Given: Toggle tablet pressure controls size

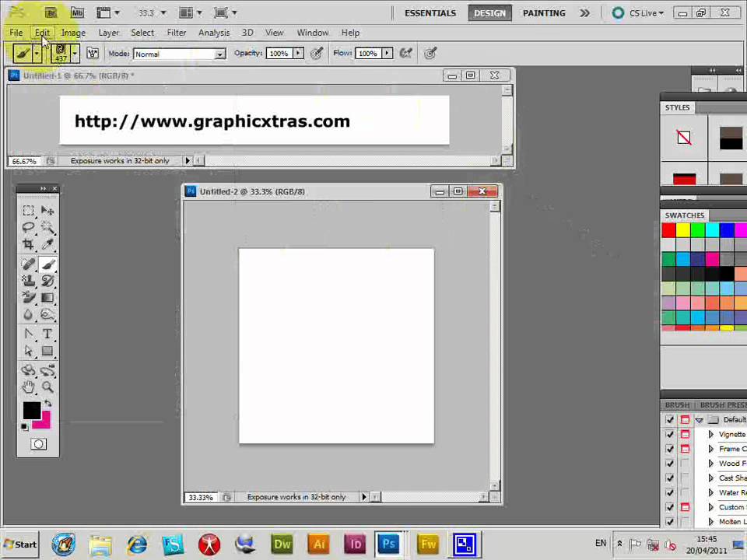Looking at the screenshot, I should (x=430, y=54).
